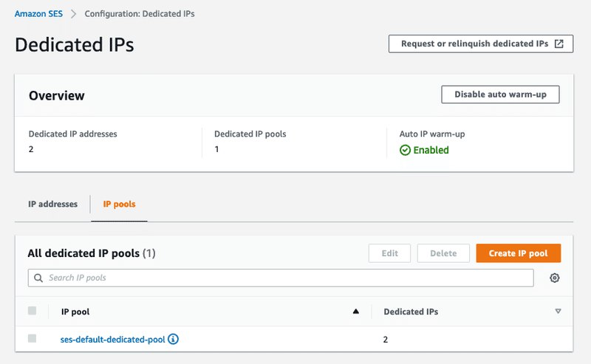Switch to IP addresses tab

[x=52, y=205]
